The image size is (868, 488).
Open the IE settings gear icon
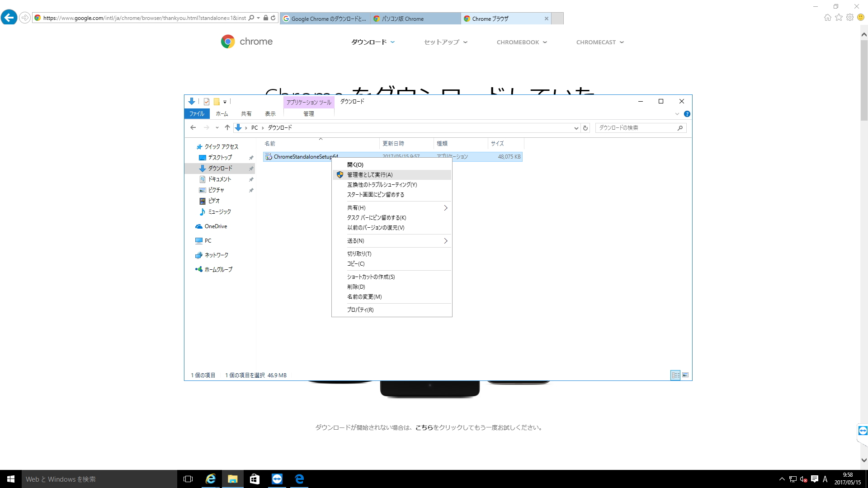click(850, 18)
